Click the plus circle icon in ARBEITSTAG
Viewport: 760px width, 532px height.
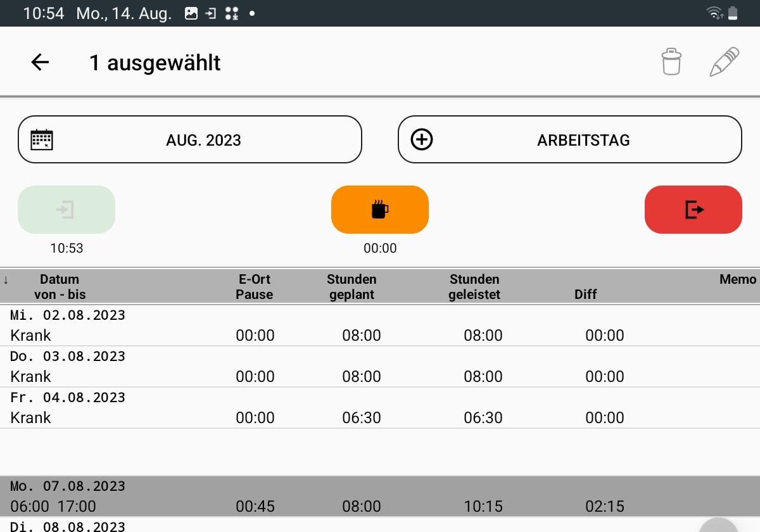(422, 139)
